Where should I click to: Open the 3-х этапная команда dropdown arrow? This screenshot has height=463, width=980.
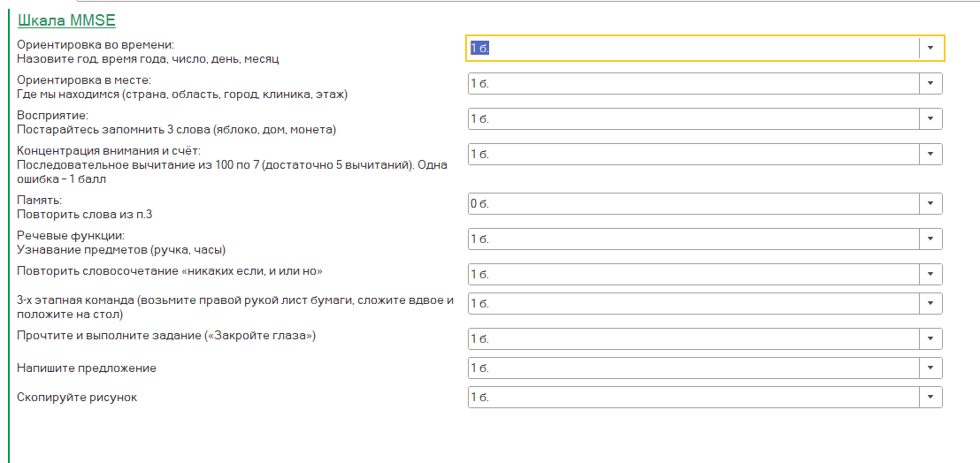930,303
